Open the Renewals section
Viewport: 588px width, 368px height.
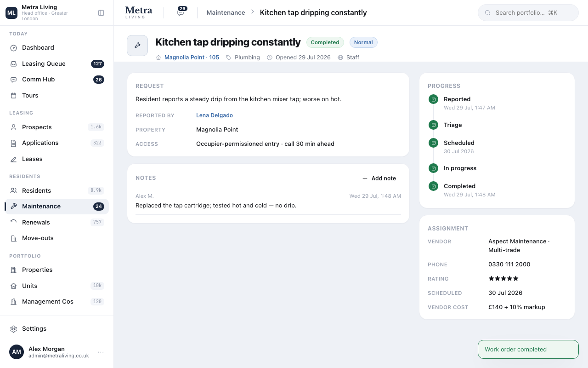(57, 223)
